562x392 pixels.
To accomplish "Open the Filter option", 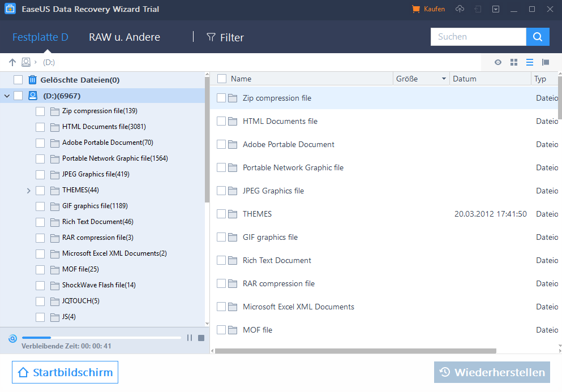I will 225,37.
